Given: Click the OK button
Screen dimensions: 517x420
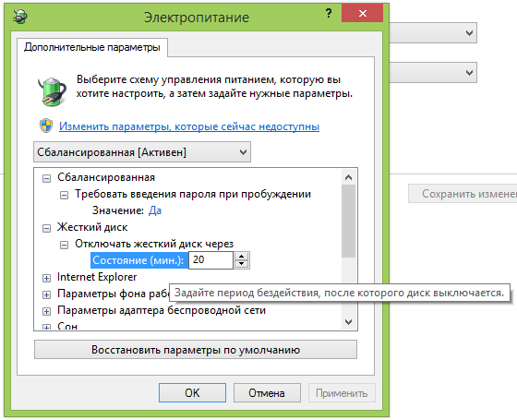Looking at the screenshot, I should [192, 393].
